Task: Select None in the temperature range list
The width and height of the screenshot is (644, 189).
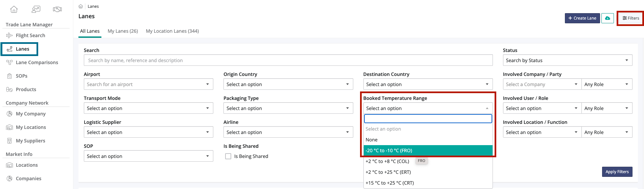Action: (428, 140)
